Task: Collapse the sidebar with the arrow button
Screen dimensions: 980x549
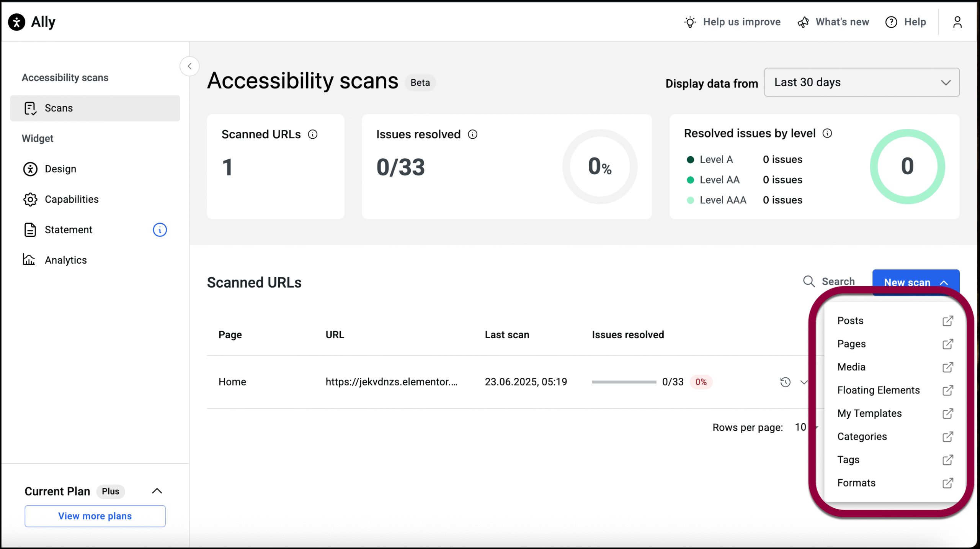Action: (x=189, y=66)
